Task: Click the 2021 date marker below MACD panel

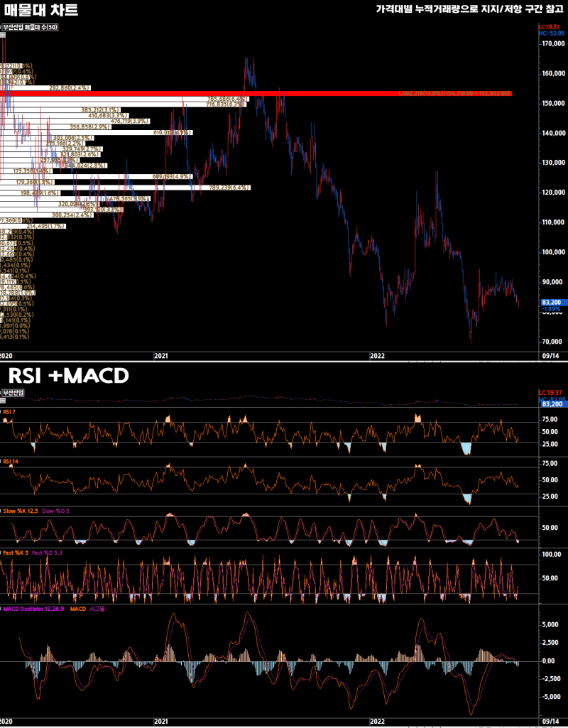Action: tap(160, 722)
